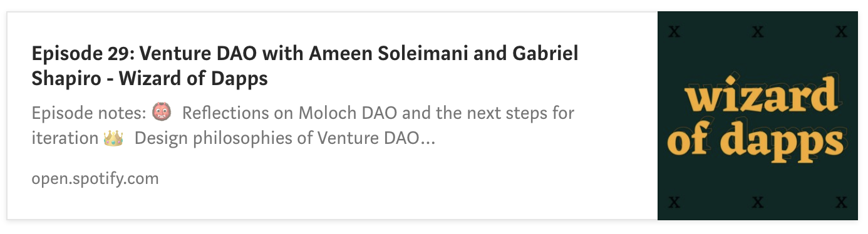This screenshot has height=234, width=868.
Task: Click the top-right x mark on the artwork
Action: (x=842, y=31)
